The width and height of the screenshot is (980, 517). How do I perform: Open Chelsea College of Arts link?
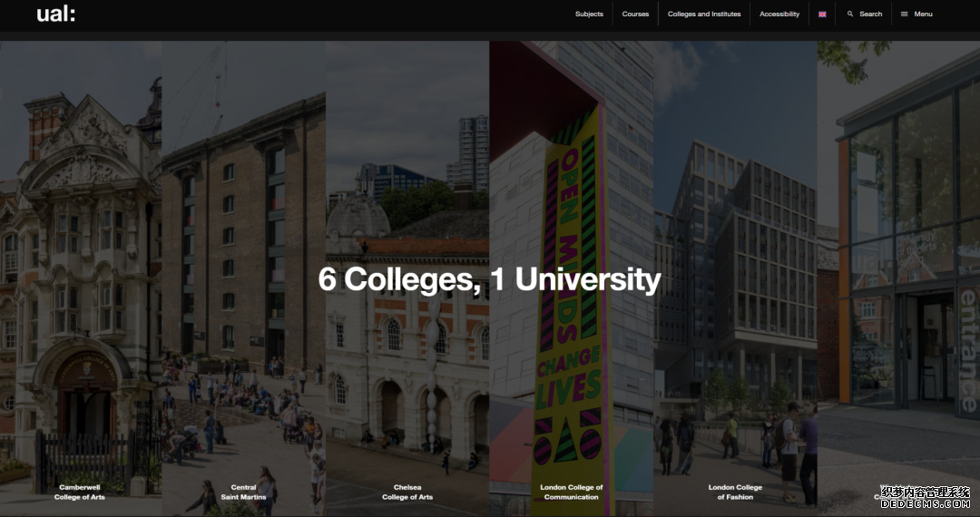pos(407,492)
